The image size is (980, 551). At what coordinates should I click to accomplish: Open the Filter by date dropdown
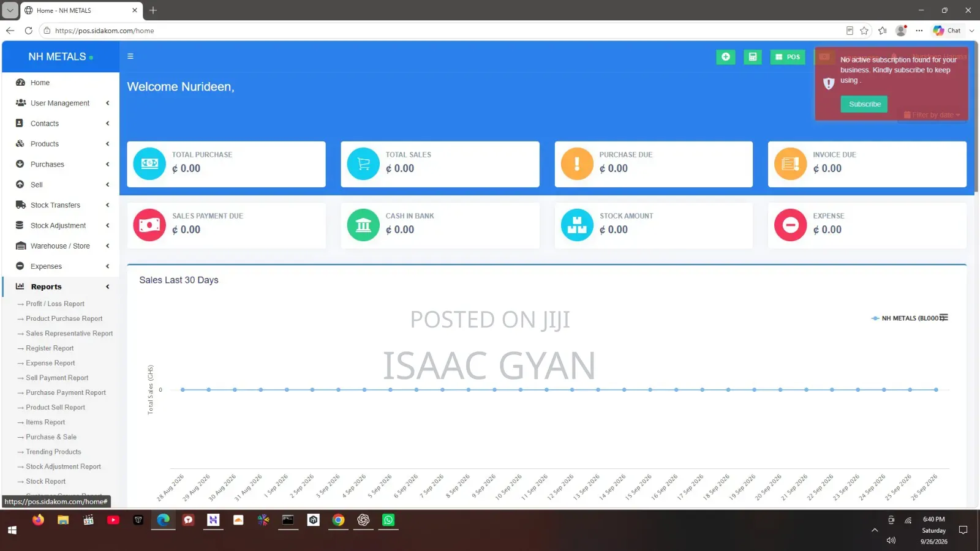pos(932,115)
